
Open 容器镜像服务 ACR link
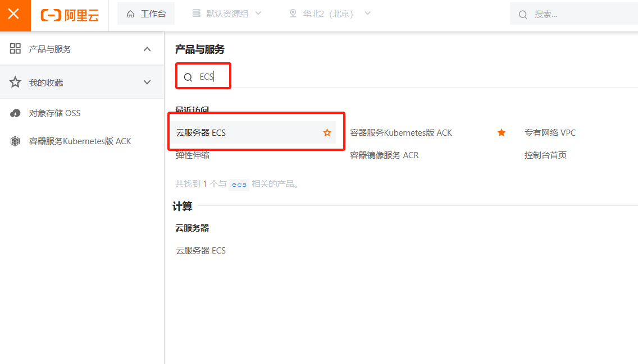(384, 155)
